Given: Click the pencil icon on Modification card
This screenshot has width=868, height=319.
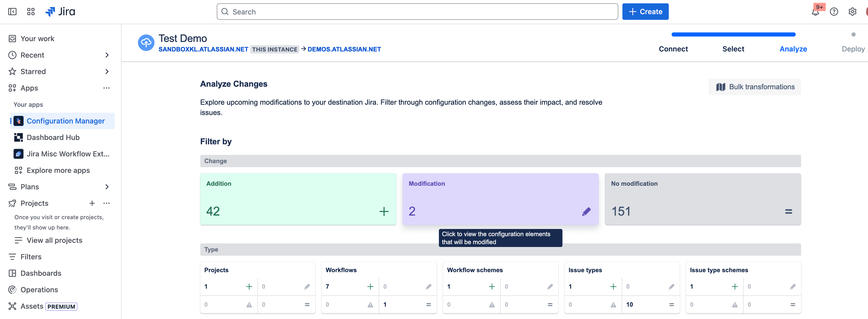Looking at the screenshot, I should coord(586,211).
